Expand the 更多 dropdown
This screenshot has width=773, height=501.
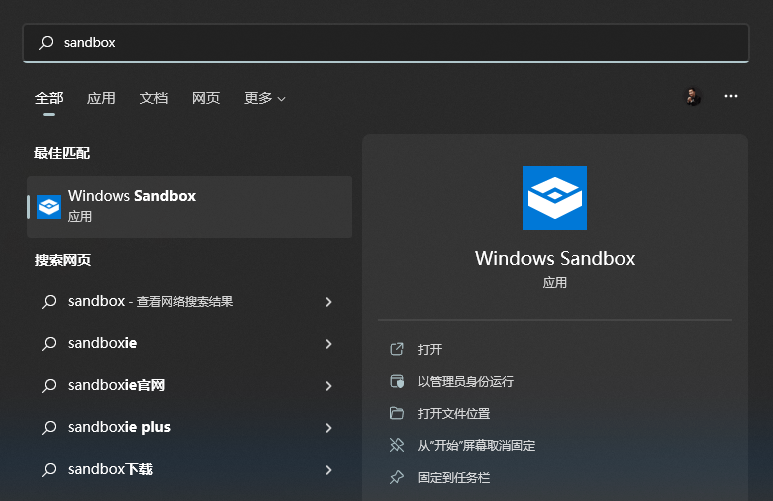[265, 98]
